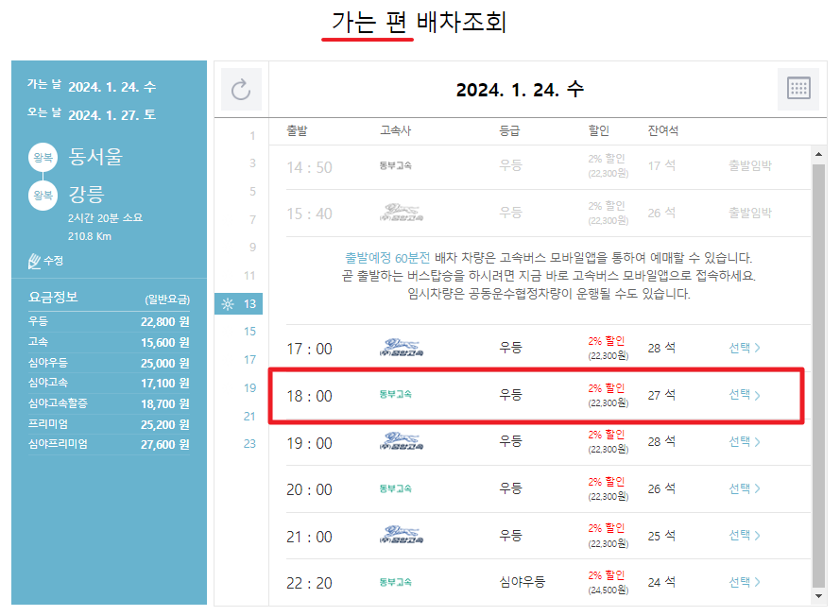Open the calendar date picker icon
The width and height of the screenshot is (840, 616).
click(798, 89)
